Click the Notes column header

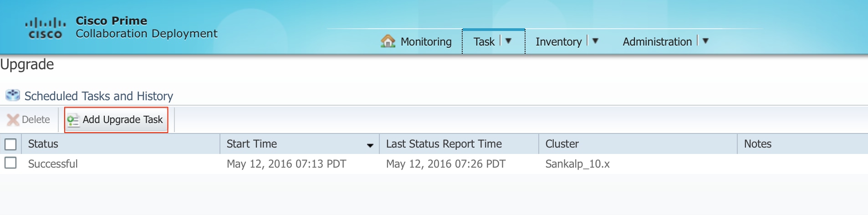[802, 144]
